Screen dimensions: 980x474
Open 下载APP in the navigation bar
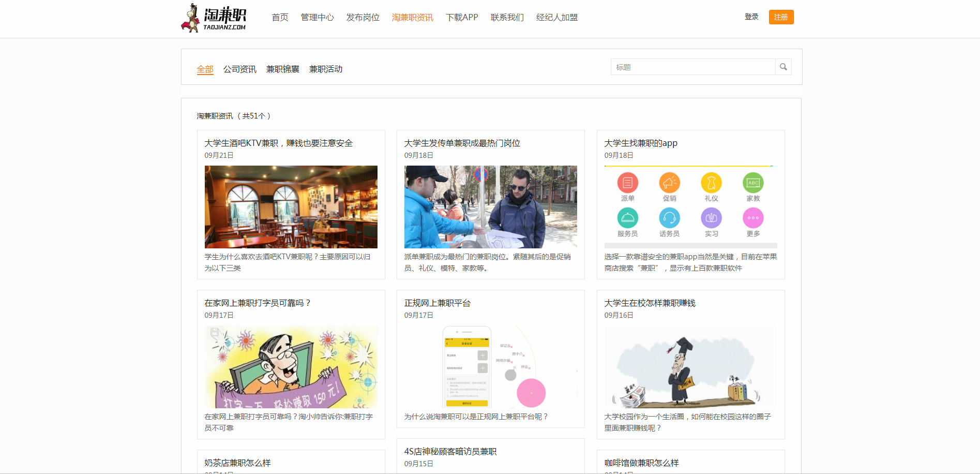(x=462, y=17)
